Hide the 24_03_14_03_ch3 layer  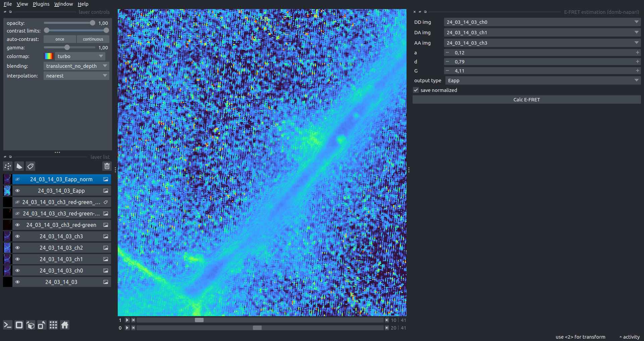click(x=17, y=236)
